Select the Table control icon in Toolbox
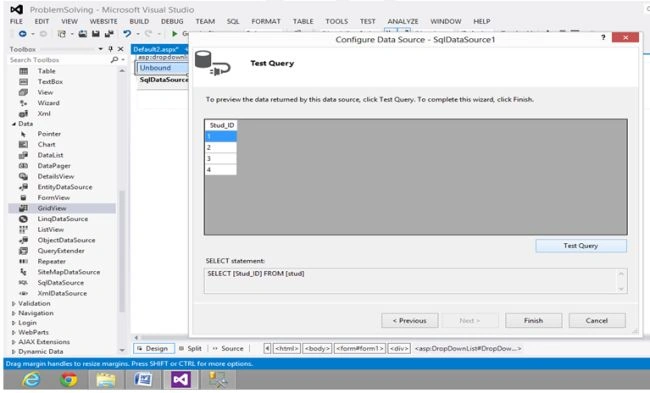 coord(24,71)
